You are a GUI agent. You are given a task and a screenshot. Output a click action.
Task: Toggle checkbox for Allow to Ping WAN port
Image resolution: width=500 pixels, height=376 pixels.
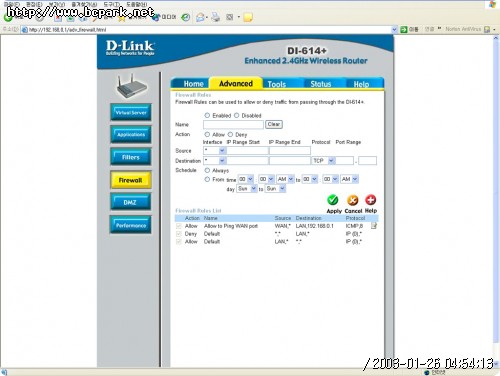pyautogui.click(x=179, y=226)
